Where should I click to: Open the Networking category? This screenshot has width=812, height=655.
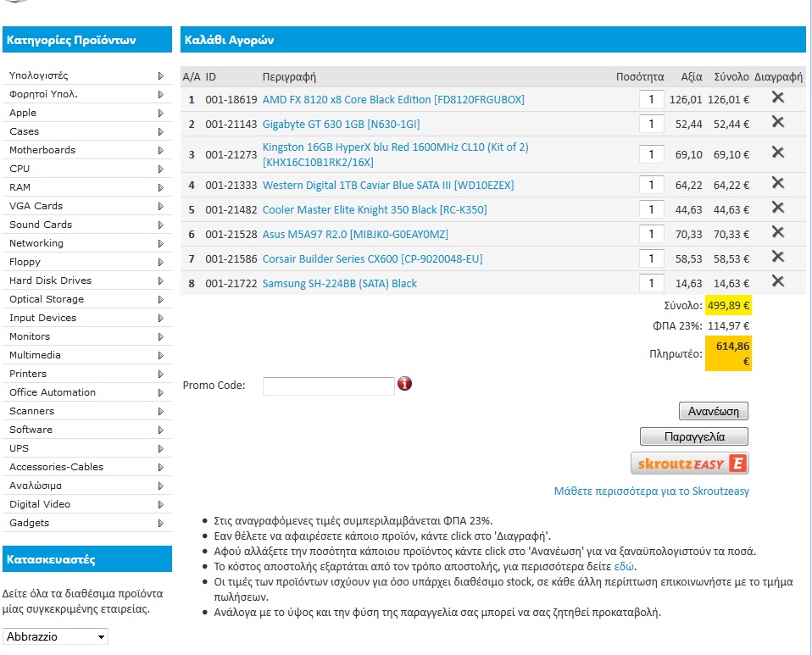click(x=36, y=243)
